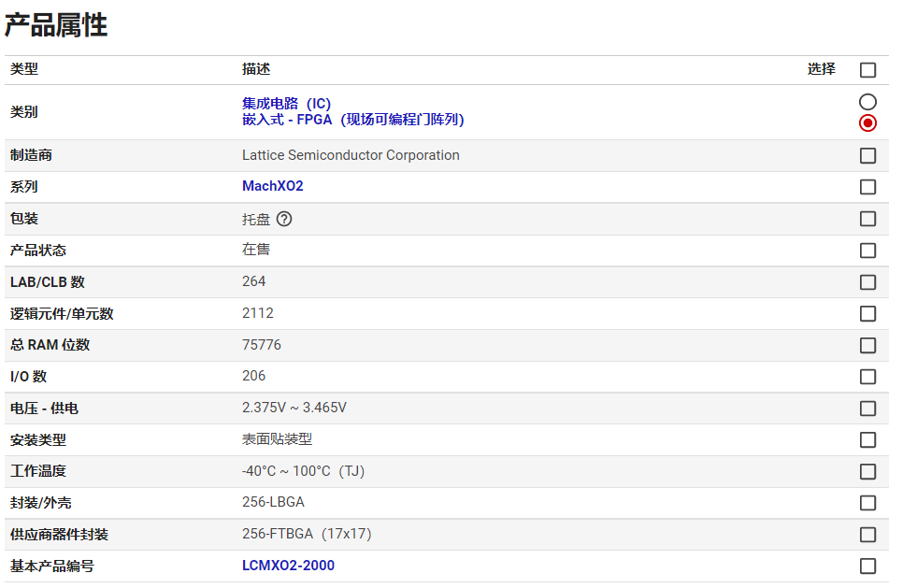Viewport: 903px width, 588px height.
Task: Check the LAB/CLB 数 row checkbox
Action: pos(867,282)
